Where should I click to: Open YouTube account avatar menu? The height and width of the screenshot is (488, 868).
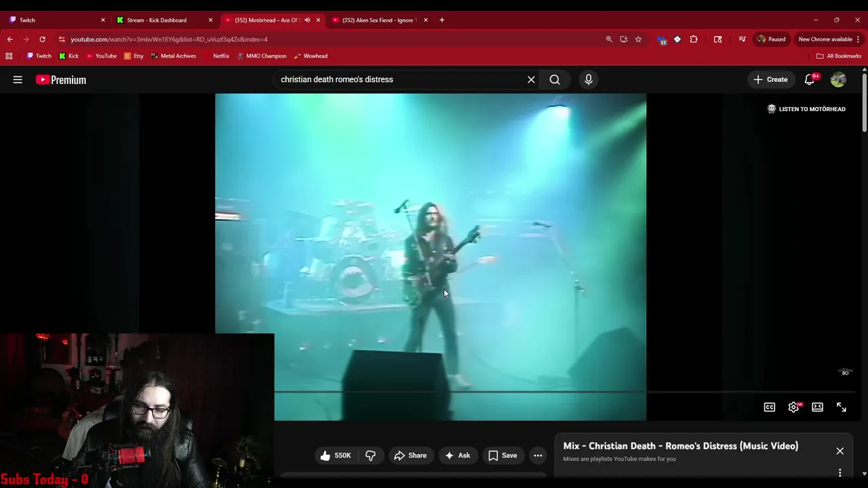coord(838,79)
